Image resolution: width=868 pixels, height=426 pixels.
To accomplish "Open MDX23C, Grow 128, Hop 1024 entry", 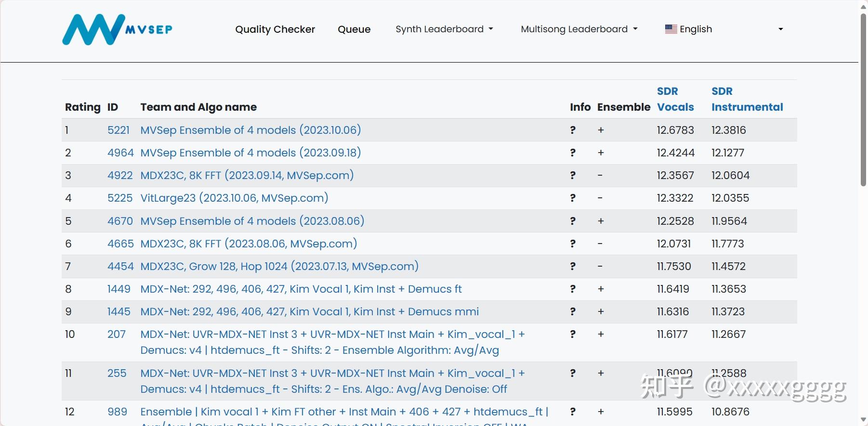I will click(x=279, y=266).
